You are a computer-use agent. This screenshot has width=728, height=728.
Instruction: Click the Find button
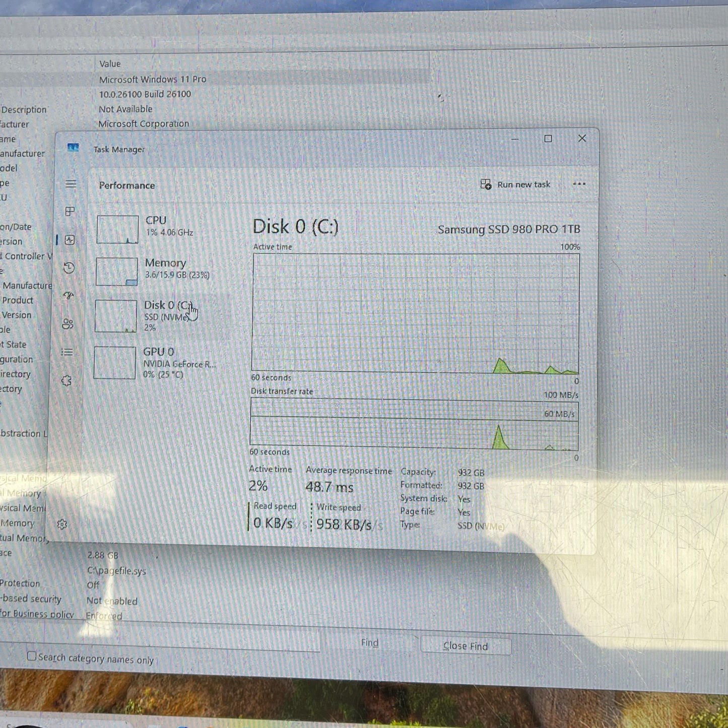tap(369, 643)
